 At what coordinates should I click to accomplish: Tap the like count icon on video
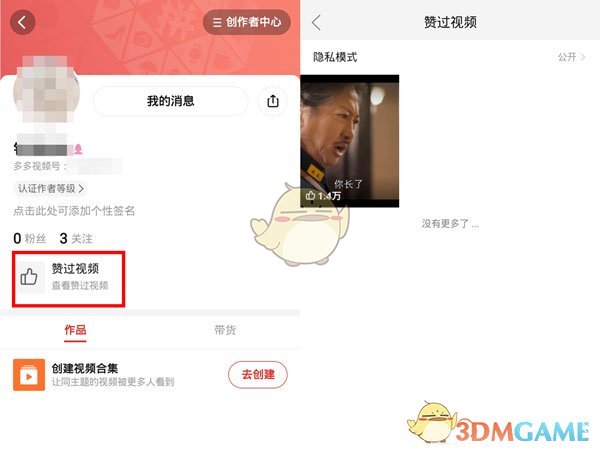point(310,196)
